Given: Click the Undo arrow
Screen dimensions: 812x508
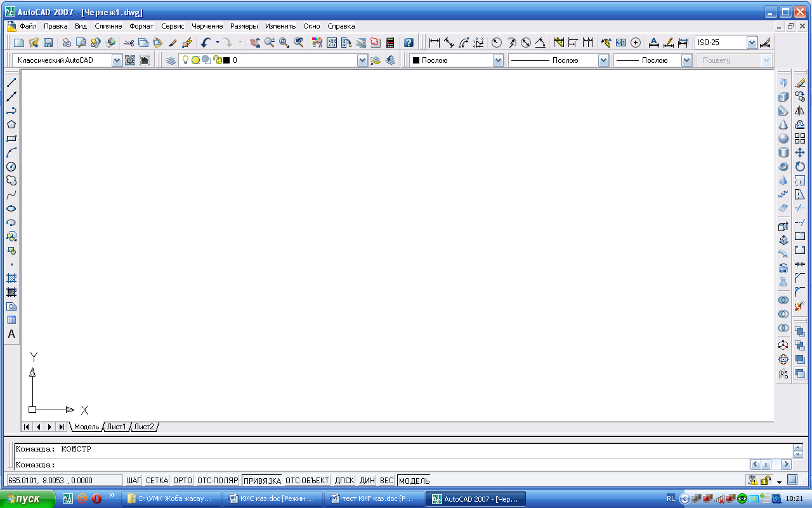Looking at the screenshot, I should (x=205, y=43).
